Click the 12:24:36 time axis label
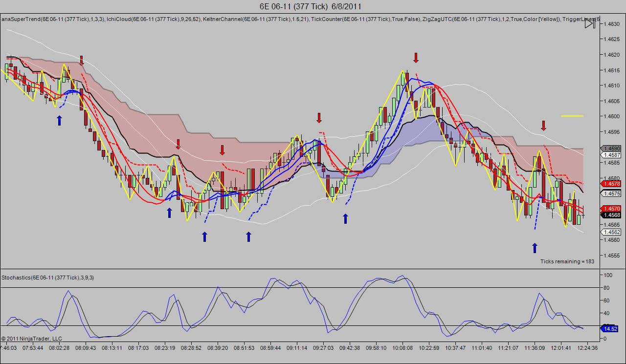 (x=587, y=348)
